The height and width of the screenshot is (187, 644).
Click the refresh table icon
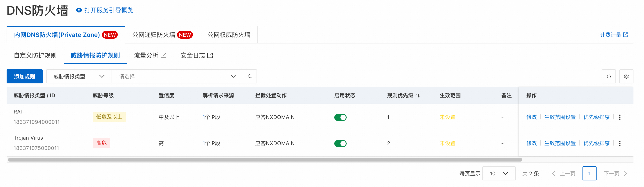click(609, 76)
